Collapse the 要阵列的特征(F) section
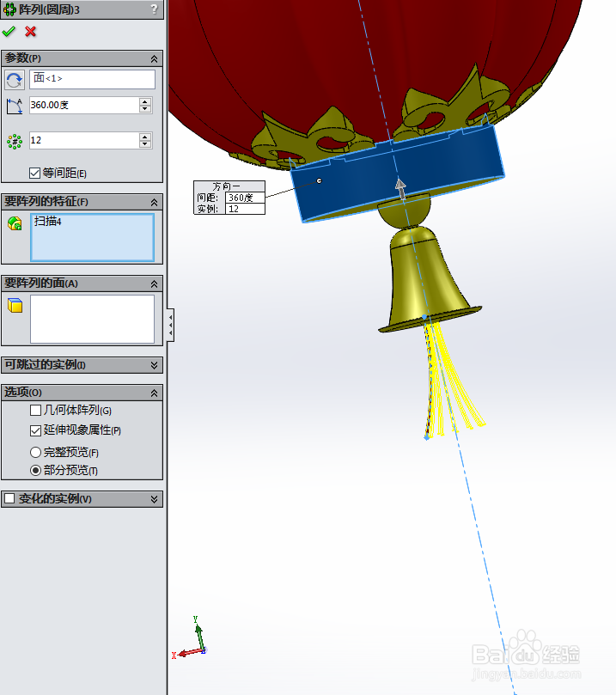 pos(154,202)
